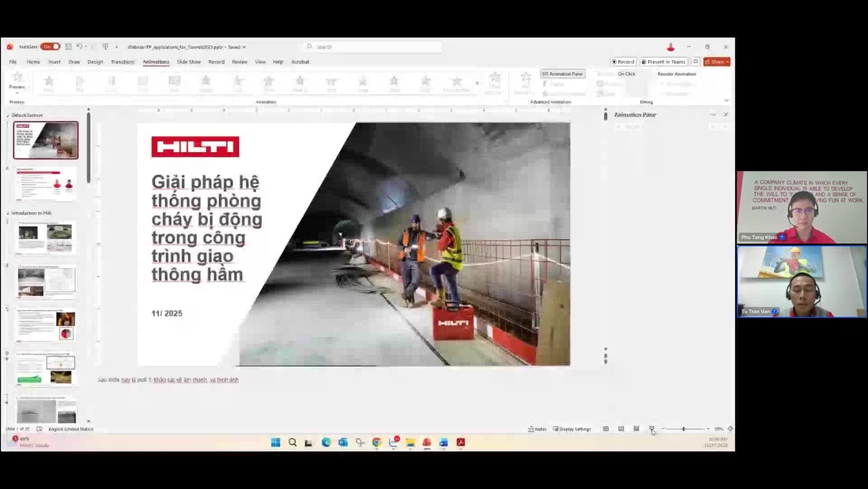Open the Animation Pane button
This screenshot has width=868, height=489.
pyautogui.click(x=562, y=74)
